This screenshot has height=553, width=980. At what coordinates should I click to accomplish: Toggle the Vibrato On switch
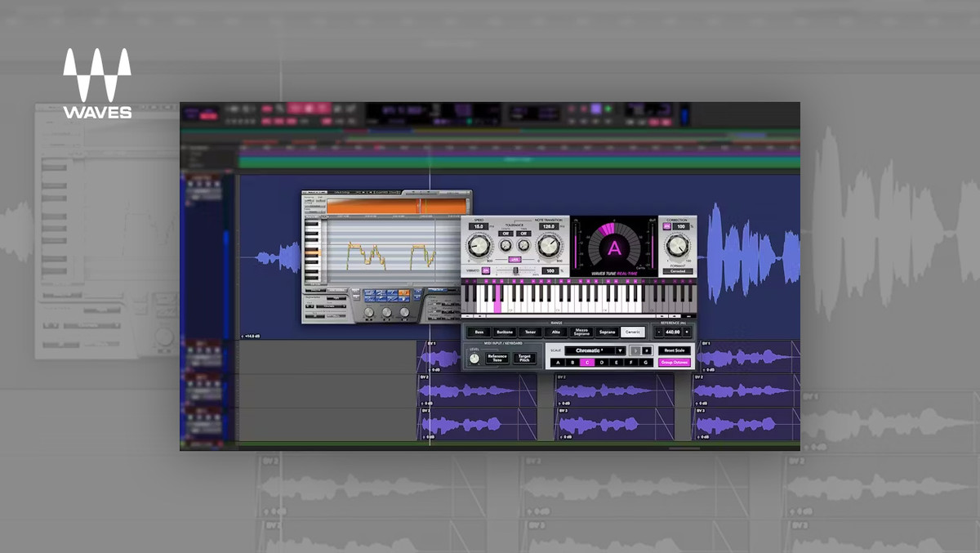(486, 270)
